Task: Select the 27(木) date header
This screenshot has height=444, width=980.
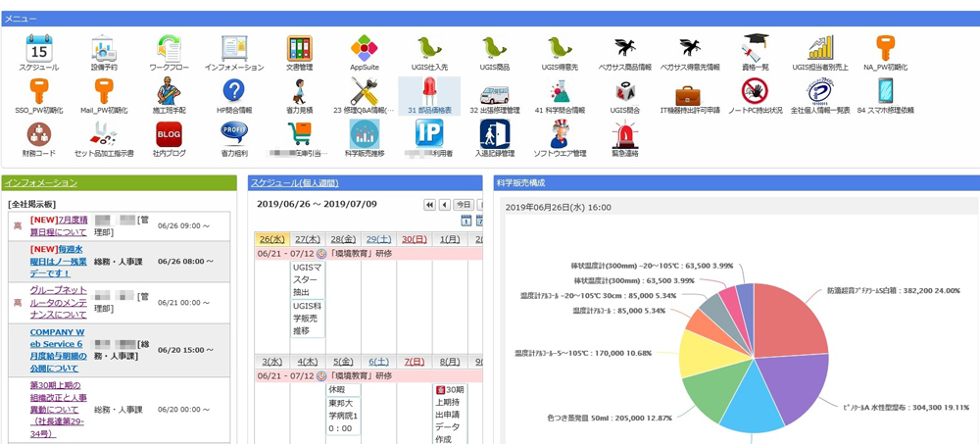Action: click(x=308, y=239)
